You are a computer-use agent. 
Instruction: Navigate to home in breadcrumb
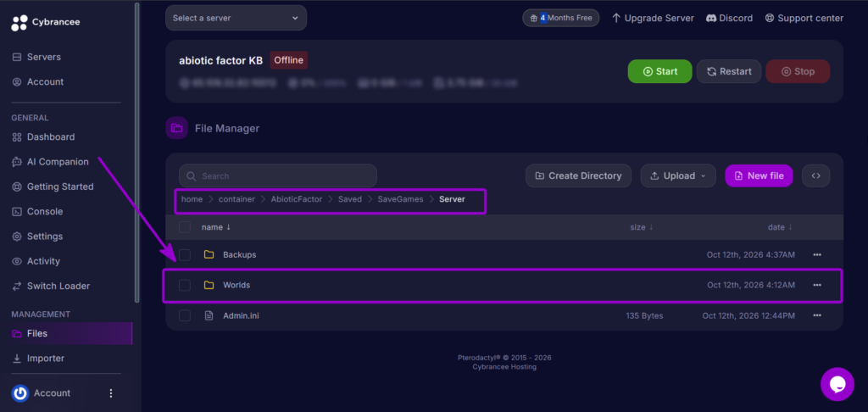coord(192,199)
